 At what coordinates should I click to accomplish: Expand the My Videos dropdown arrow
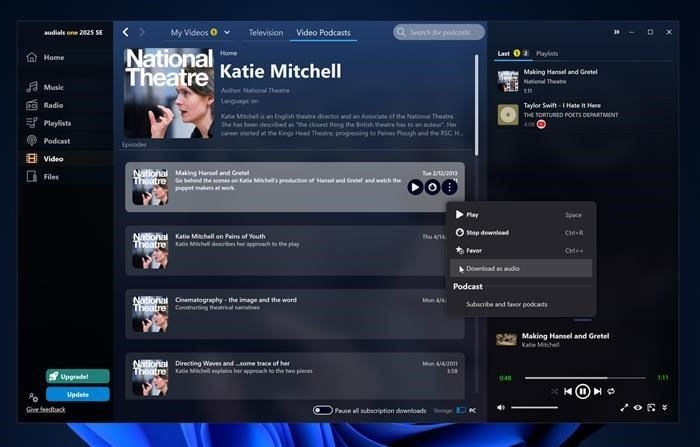[x=227, y=32]
